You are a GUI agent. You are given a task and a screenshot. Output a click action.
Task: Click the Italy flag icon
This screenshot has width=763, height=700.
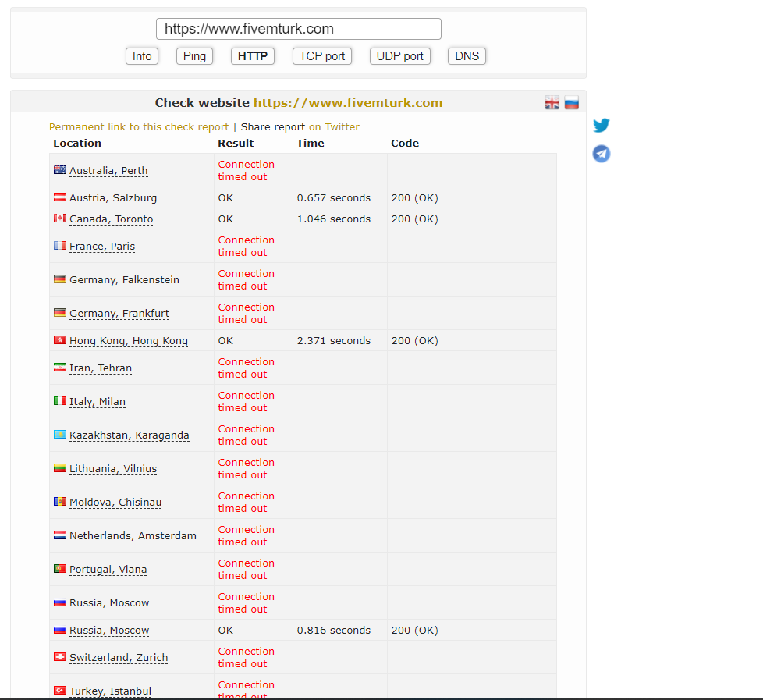click(60, 400)
